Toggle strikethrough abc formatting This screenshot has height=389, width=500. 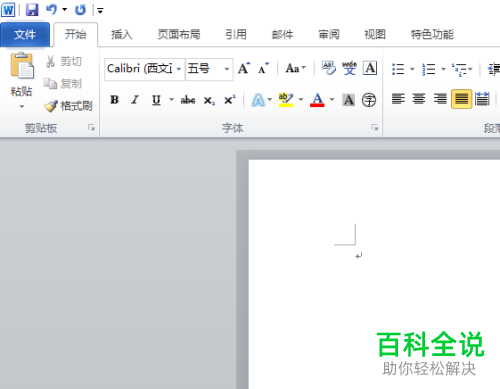(x=188, y=99)
